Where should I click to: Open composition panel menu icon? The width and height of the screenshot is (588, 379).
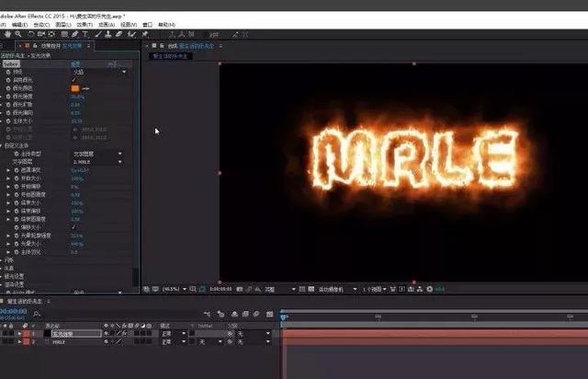(x=220, y=46)
